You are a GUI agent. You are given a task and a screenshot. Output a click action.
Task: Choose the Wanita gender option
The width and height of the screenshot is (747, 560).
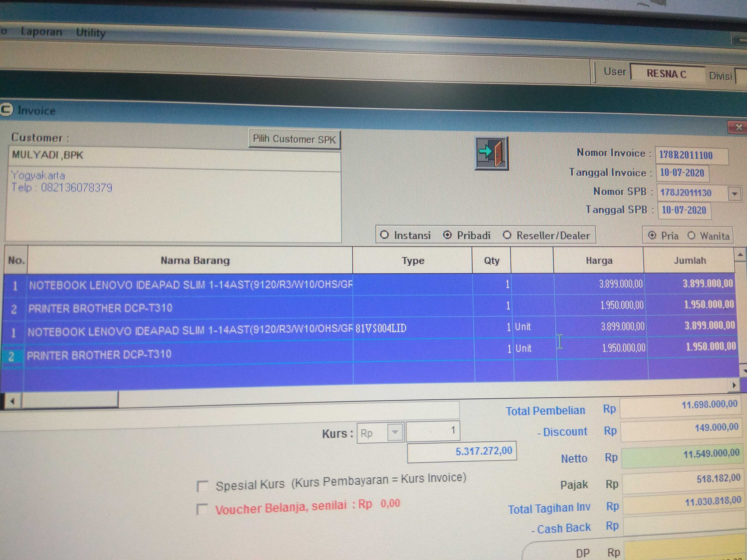click(691, 236)
